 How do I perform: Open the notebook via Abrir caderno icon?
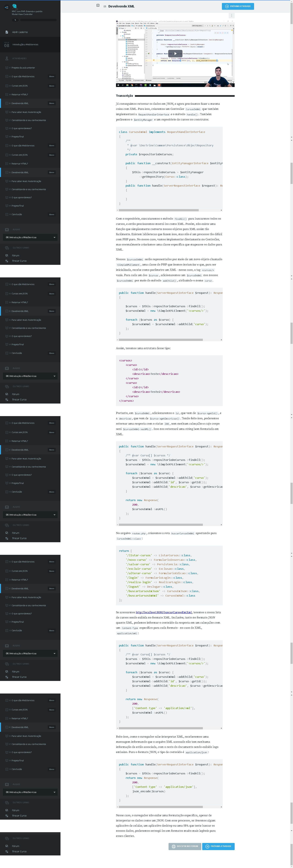pyautogui.click(x=7, y=32)
